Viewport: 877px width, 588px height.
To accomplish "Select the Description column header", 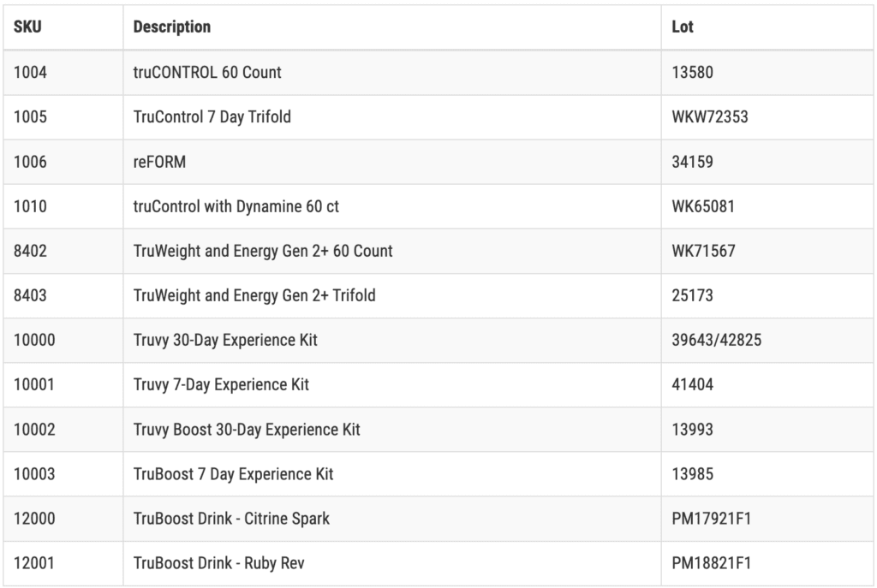I will tap(392, 27).
